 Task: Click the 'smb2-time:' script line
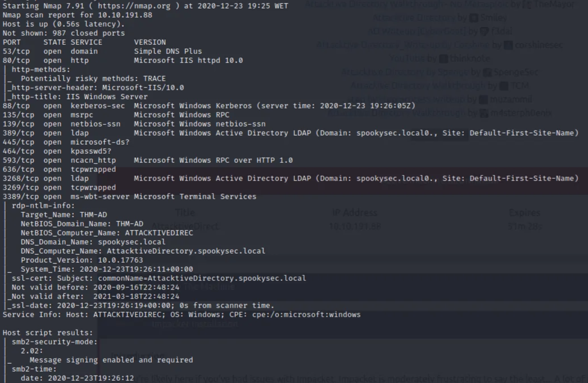click(x=34, y=369)
